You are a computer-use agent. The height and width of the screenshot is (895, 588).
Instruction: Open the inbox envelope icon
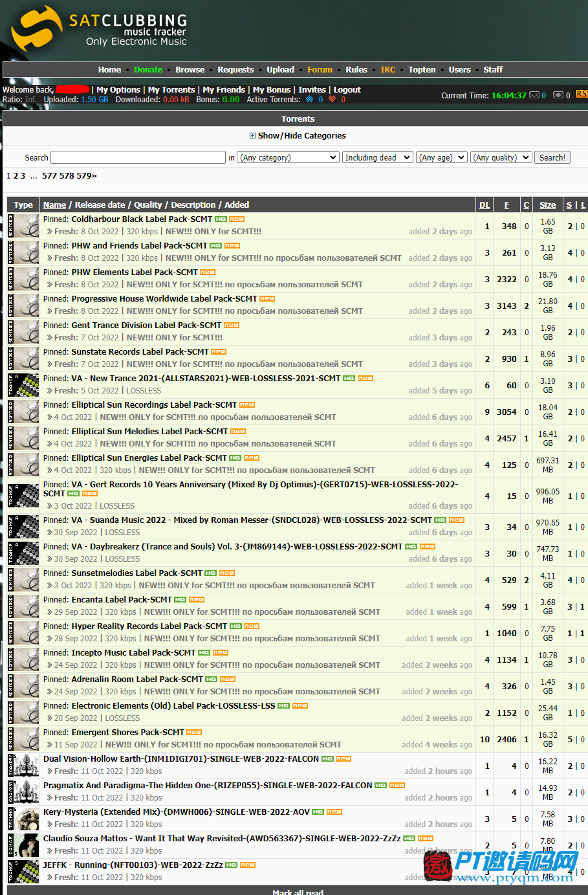click(x=534, y=95)
